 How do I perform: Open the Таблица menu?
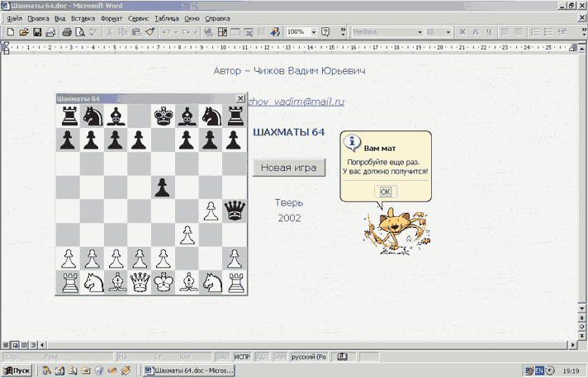click(166, 17)
